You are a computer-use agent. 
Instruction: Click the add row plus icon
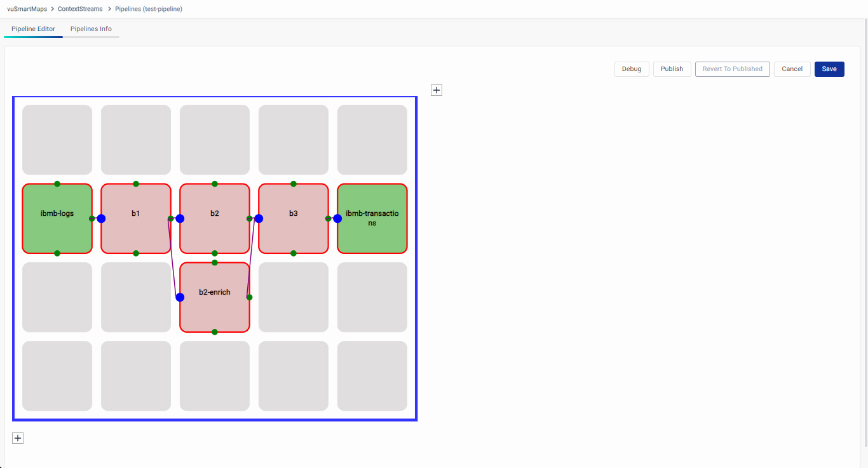point(18,438)
